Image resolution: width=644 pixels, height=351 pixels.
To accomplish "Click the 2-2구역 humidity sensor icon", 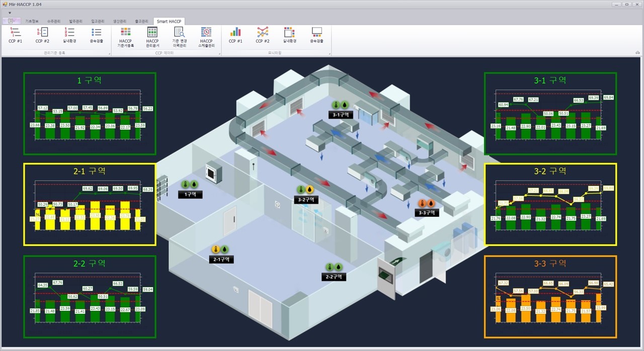I will [x=339, y=267].
